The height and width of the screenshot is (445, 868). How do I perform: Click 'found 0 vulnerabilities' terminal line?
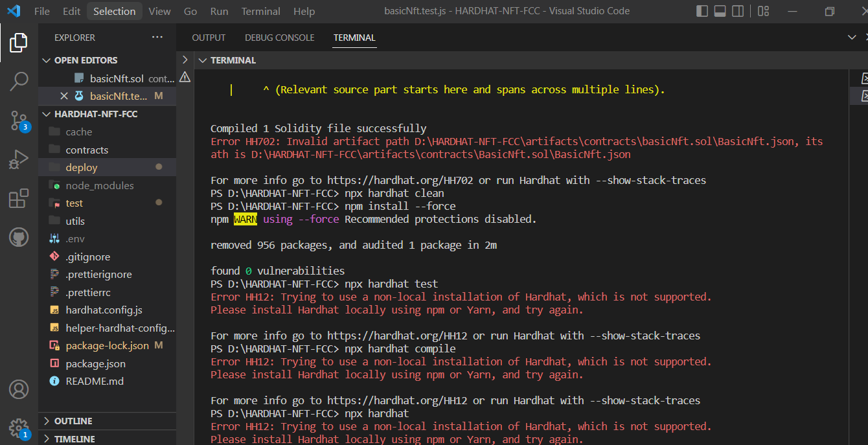[277, 271]
